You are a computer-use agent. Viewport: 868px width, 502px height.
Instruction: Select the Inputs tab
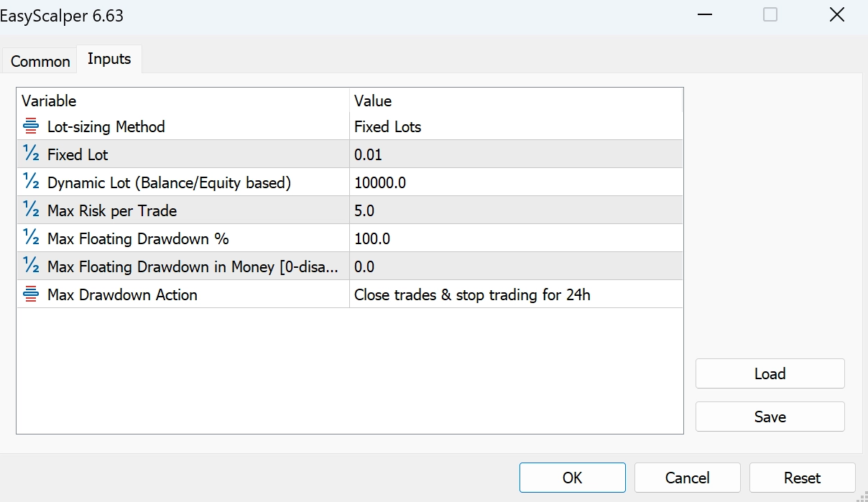pyautogui.click(x=109, y=60)
